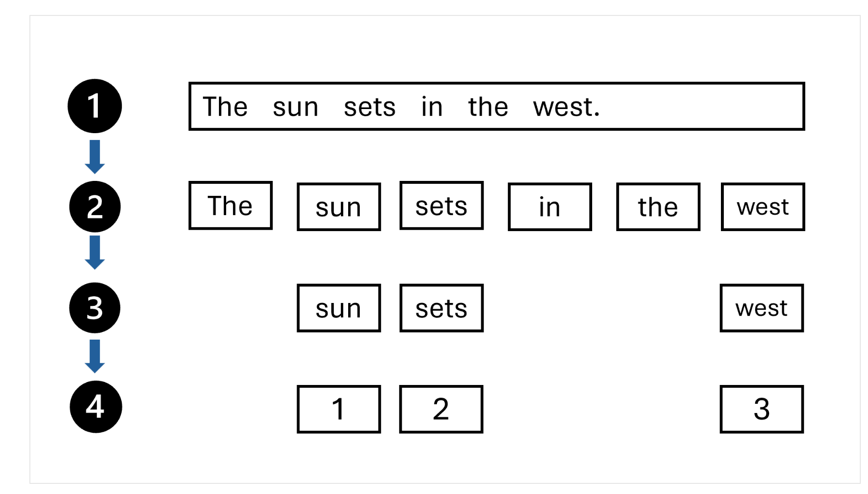Click the black step 2 circle

(x=95, y=206)
